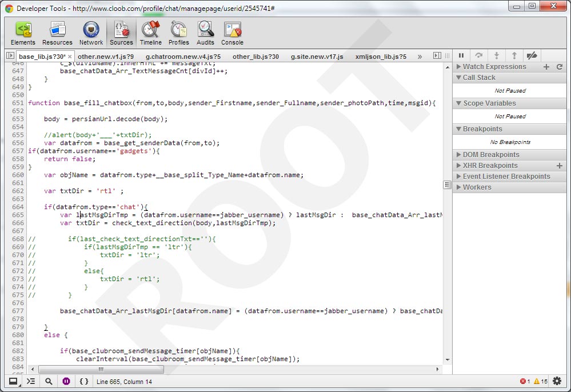Expand the DOM Breakpoints section
This screenshot has width=571, height=392.
[x=490, y=155]
